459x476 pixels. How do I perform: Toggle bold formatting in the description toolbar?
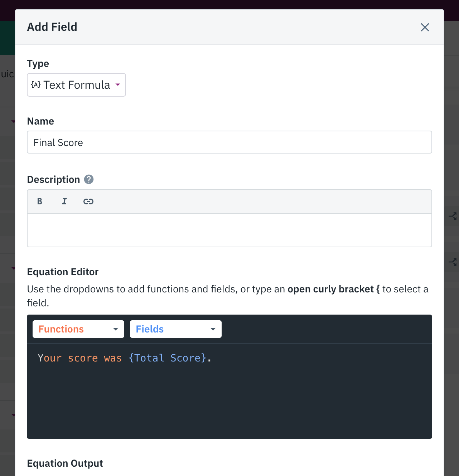pos(39,201)
